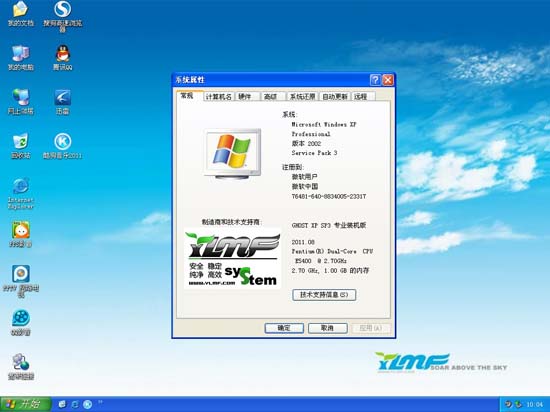Viewport: 550px width, 412px height.
Task: Switch to the 自动更新 (Automatic Updates) tab
Action: (x=335, y=97)
